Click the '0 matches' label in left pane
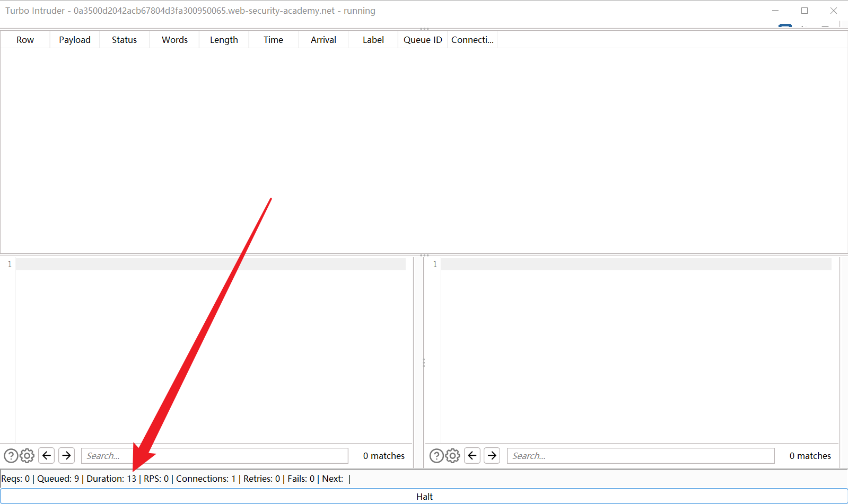The height and width of the screenshot is (504, 848). tap(384, 456)
